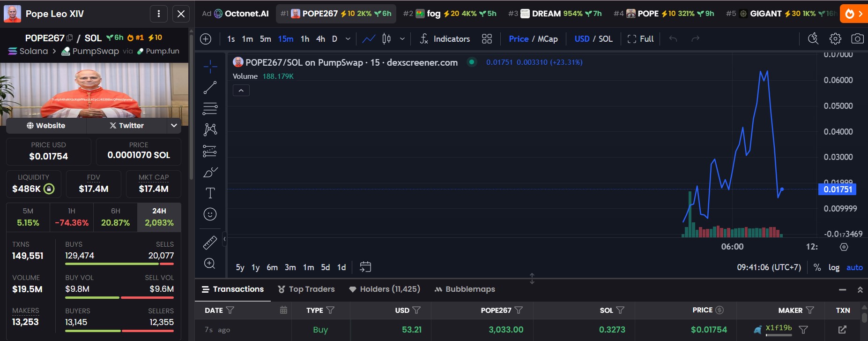This screenshot has height=341, width=868.
Task: Collapse the chart legend with chevron
Action: (x=241, y=91)
